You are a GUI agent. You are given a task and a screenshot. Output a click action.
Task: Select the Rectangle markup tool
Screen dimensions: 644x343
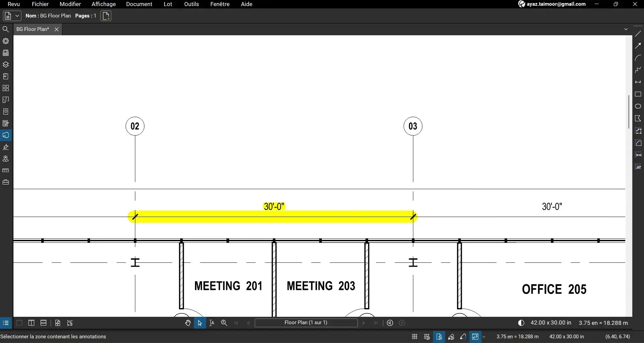point(638,94)
